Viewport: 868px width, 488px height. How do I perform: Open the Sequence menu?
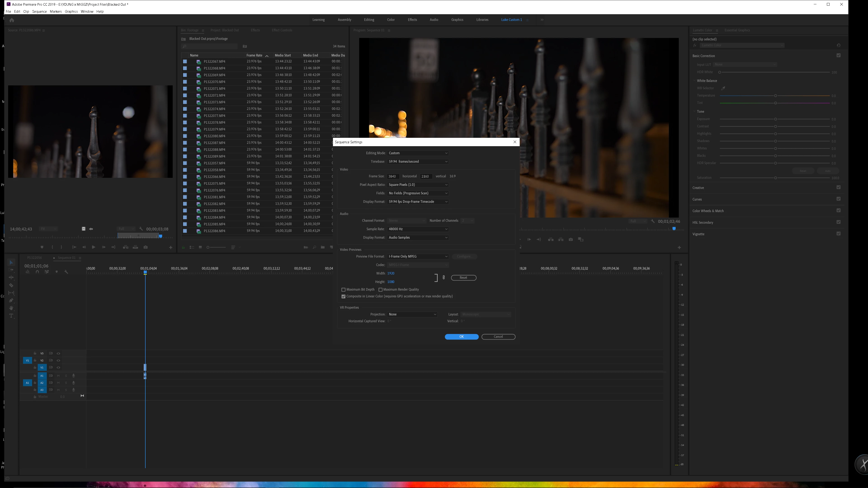39,12
